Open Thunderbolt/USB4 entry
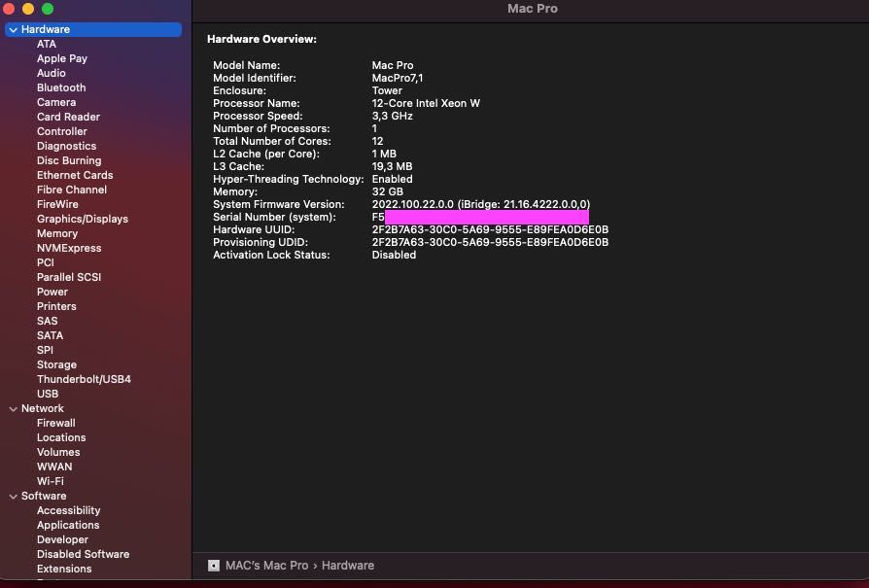The width and height of the screenshot is (869, 588). [85, 380]
